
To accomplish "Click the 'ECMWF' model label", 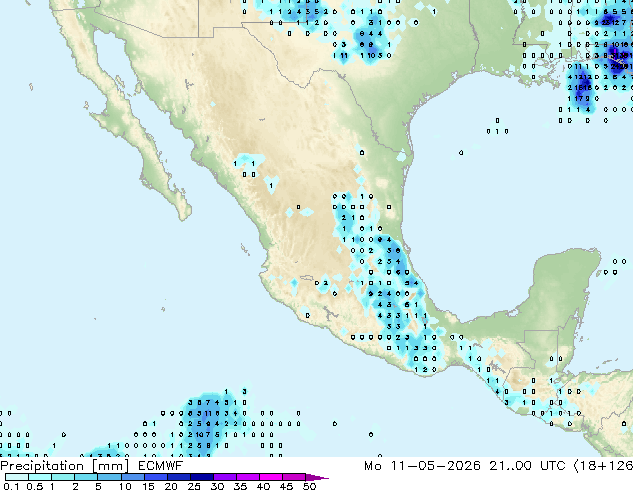I will click(161, 466).
